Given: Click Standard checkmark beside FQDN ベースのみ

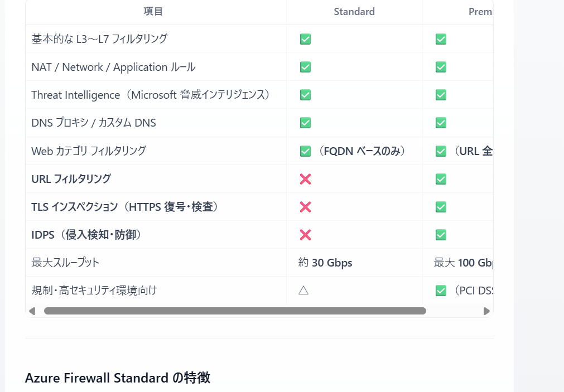Looking at the screenshot, I should point(305,151).
